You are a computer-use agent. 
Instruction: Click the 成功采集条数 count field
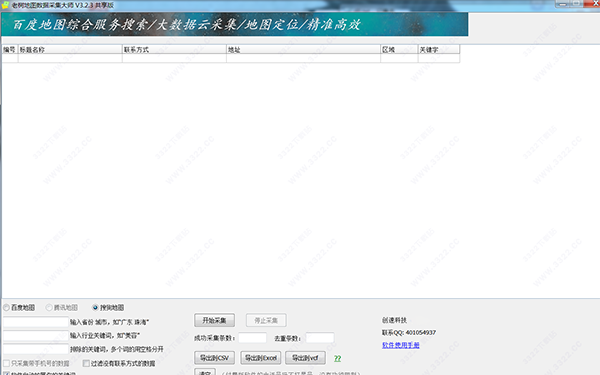point(253,338)
